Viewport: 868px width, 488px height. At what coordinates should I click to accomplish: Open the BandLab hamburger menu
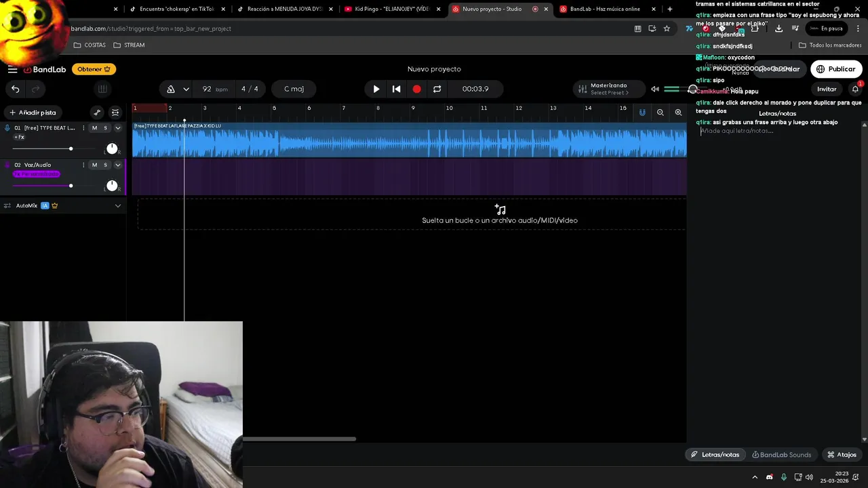click(x=12, y=69)
